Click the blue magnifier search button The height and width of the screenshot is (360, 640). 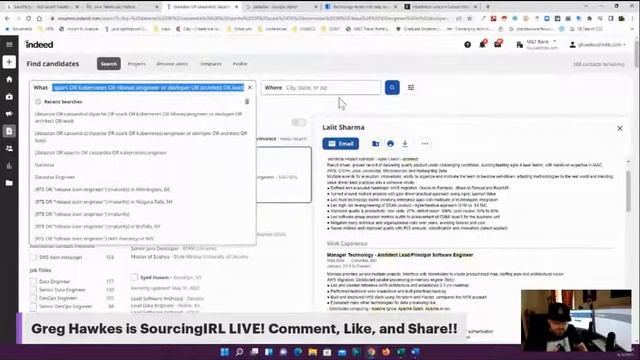[x=392, y=87]
